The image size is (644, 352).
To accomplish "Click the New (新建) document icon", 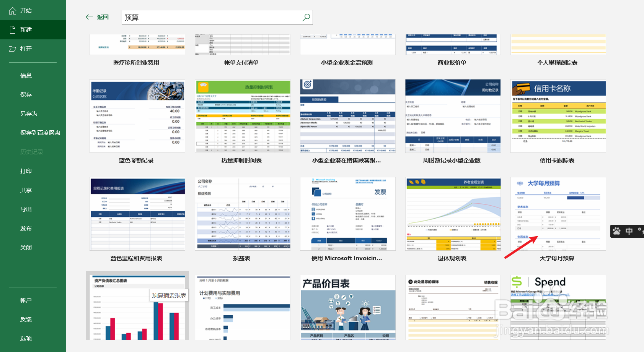I will (12, 30).
